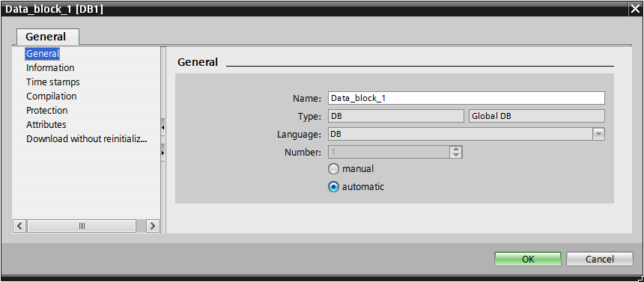The image size is (644, 282).
Task: Expand navigation pane with right splitter arrow
Action: pos(162,153)
